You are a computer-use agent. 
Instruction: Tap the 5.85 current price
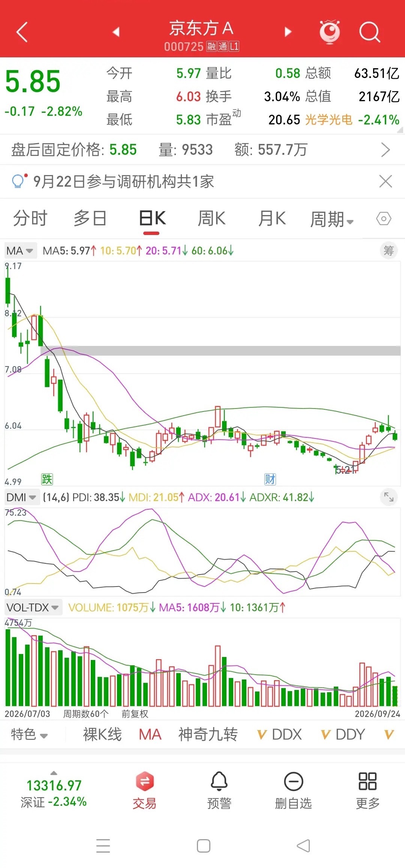pyautogui.click(x=33, y=81)
